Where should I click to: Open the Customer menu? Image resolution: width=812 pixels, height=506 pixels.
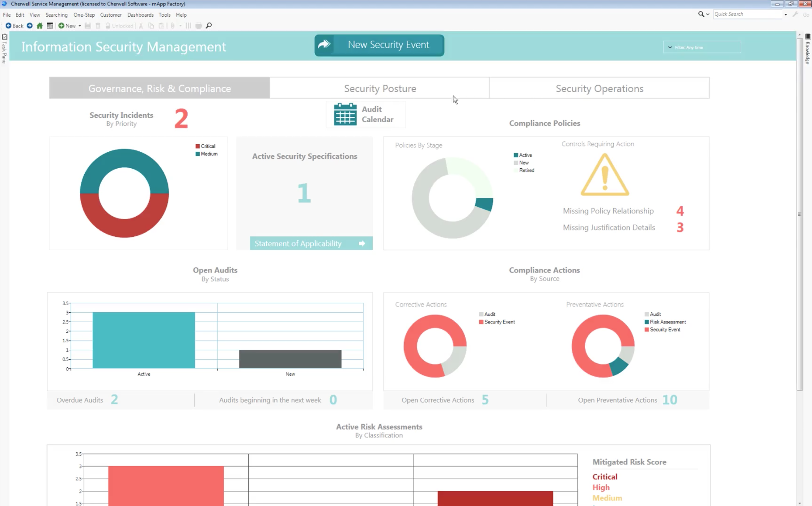111,15
